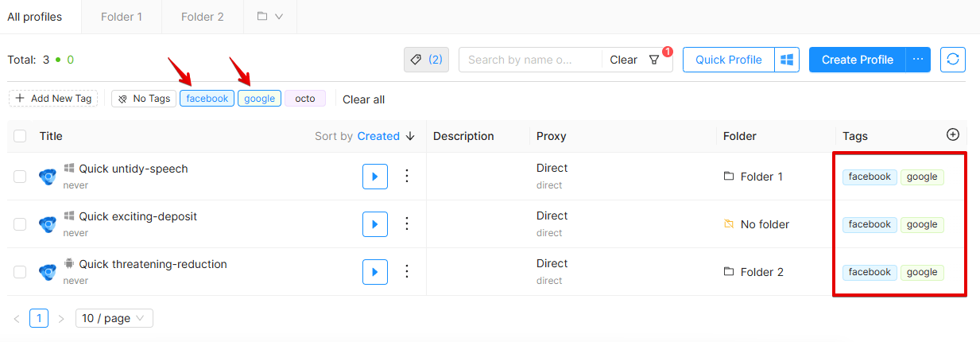Image resolution: width=980 pixels, height=342 pixels.
Task: Click the add column plus icon
Action: point(953,134)
